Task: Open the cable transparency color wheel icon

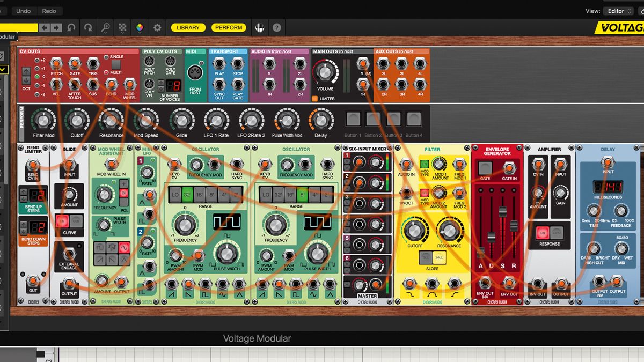Action: point(140,27)
